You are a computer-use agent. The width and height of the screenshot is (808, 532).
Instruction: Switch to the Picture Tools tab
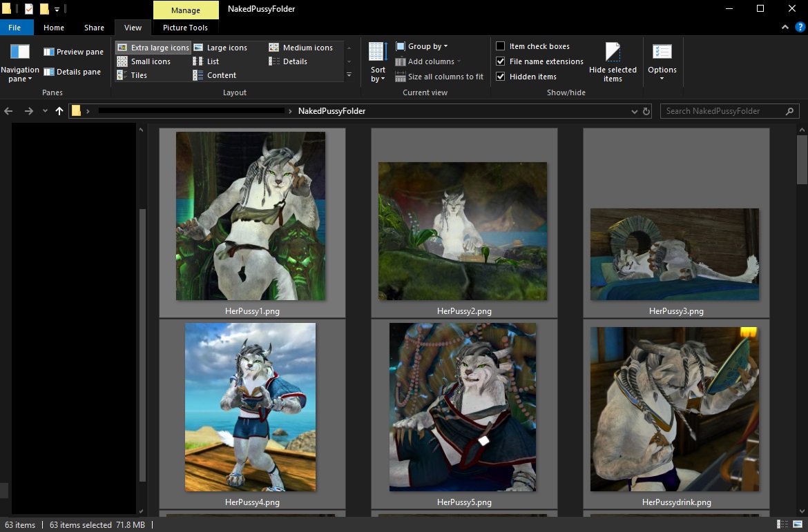coord(185,28)
